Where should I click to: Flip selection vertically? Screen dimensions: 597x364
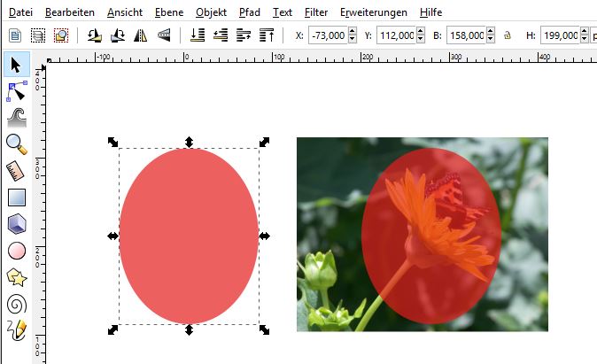[164, 35]
